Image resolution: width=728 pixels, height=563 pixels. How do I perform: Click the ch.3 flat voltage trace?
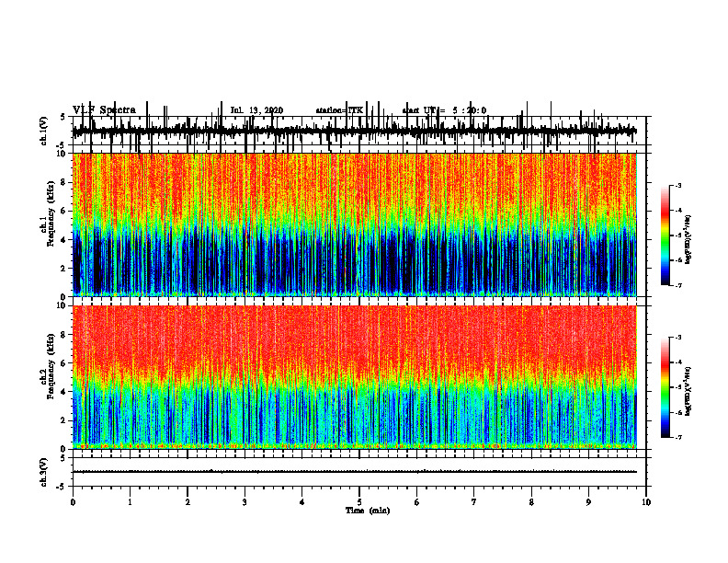[354, 472]
